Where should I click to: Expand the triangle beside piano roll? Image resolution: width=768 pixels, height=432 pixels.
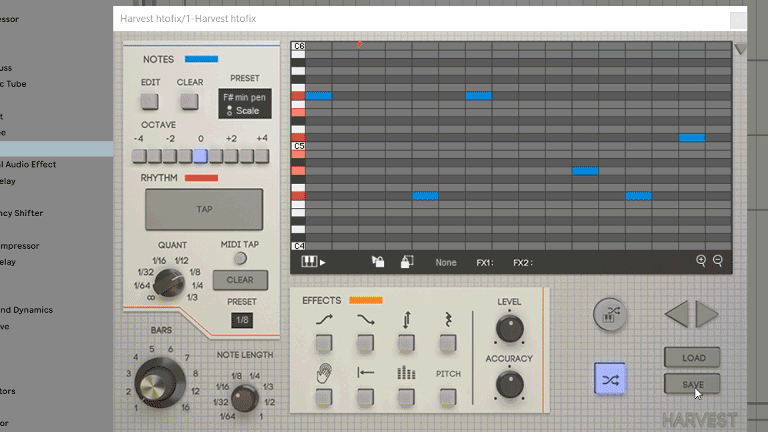tap(740, 49)
